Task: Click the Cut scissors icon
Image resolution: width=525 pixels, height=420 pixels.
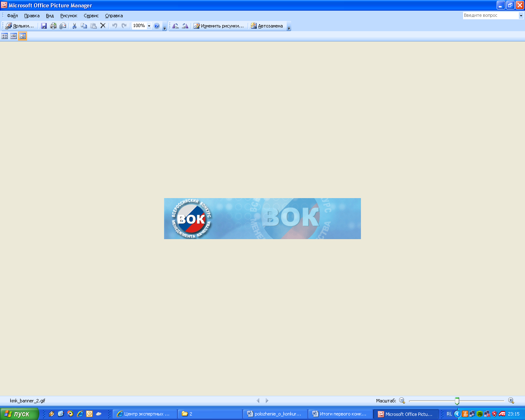Action: (x=75, y=26)
